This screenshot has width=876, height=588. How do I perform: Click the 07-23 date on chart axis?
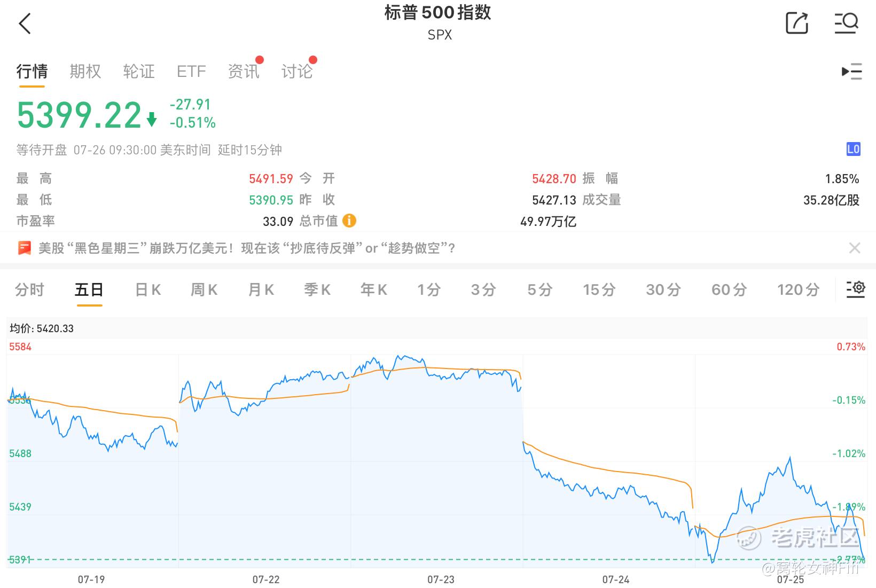(441, 579)
